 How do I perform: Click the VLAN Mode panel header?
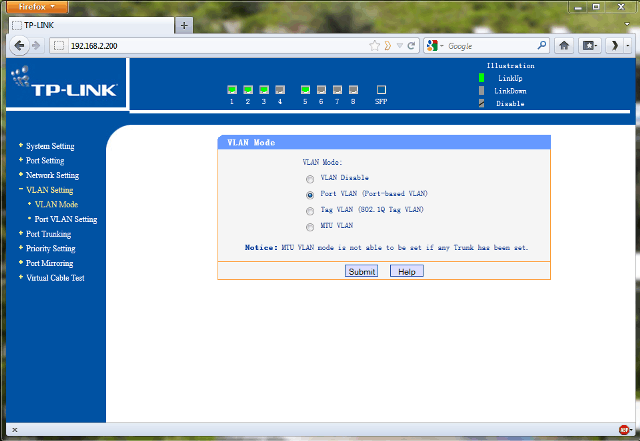tap(384, 143)
